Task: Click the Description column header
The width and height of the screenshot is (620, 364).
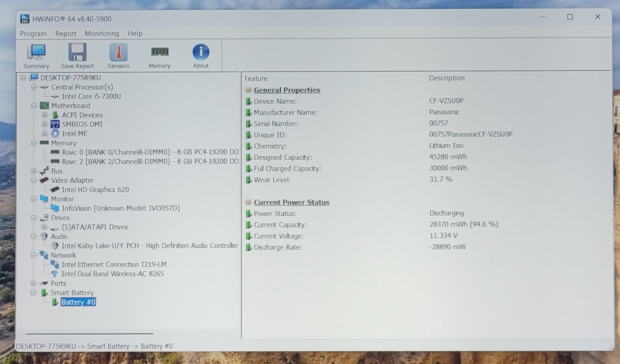Action: pyautogui.click(x=447, y=78)
